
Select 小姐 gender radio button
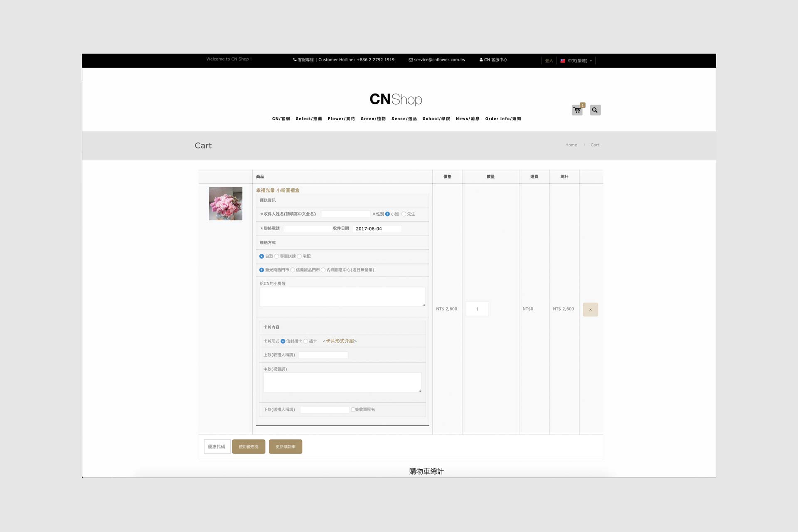click(x=387, y=214)
